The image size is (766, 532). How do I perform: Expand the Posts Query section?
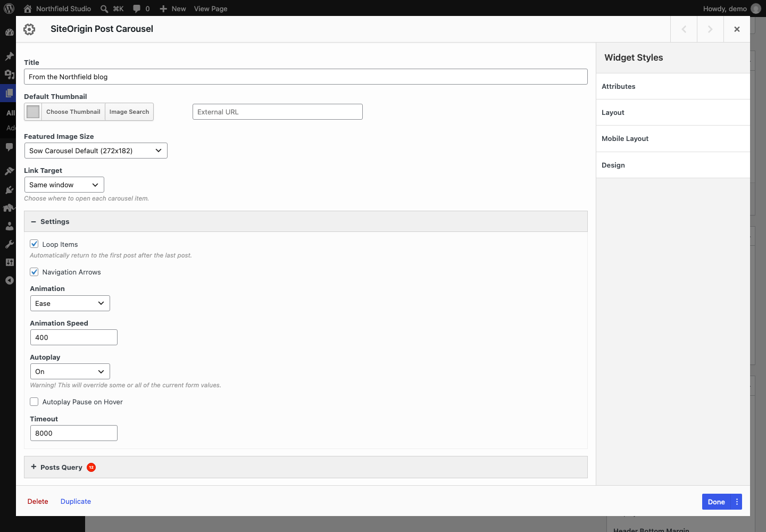[306, 467]
